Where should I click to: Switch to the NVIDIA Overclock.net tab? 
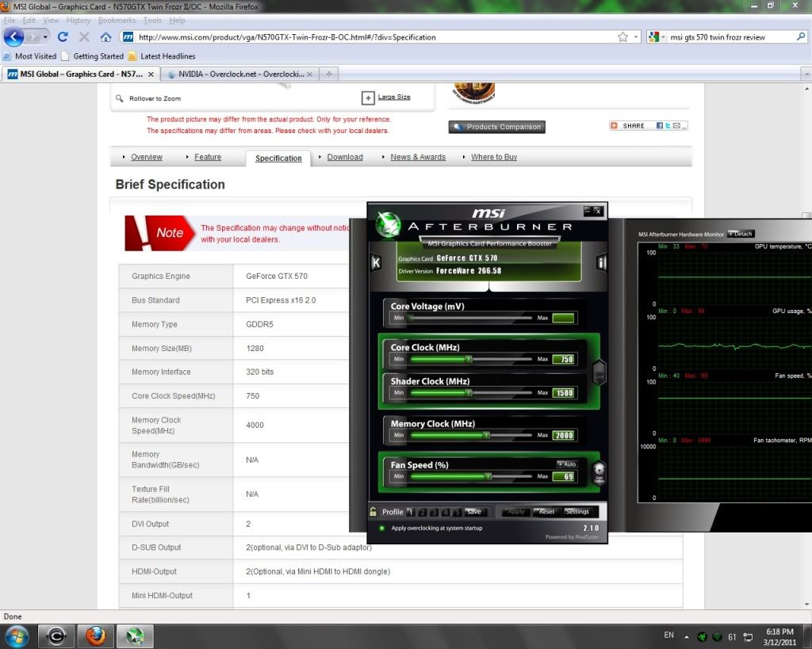(240, 74)
